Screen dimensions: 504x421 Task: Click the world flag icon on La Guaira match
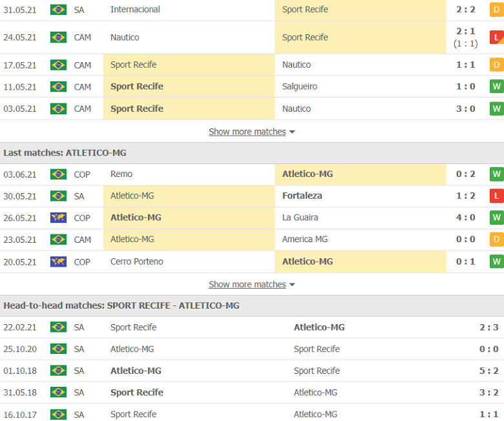point(58,218)
